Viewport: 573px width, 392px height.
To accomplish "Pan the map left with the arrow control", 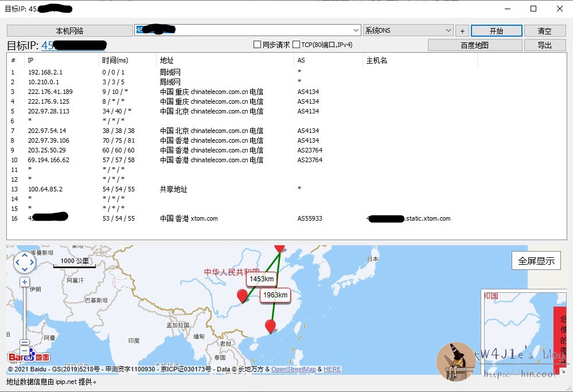I will click(17, 263).
